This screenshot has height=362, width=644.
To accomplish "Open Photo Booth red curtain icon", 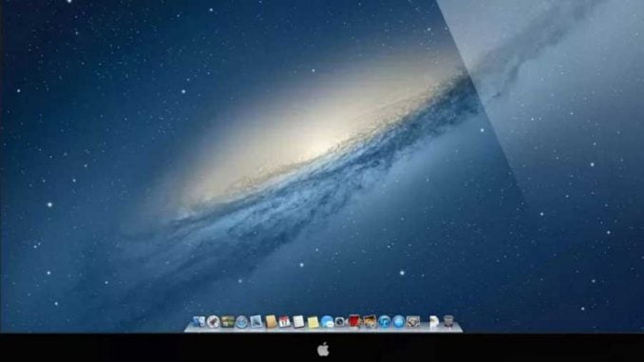I will pos(354,321).
